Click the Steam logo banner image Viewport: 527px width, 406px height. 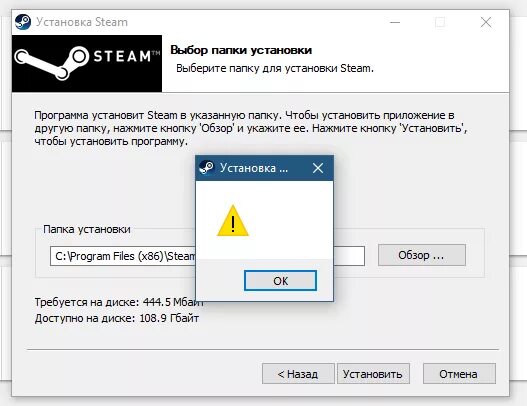[87, 64]
